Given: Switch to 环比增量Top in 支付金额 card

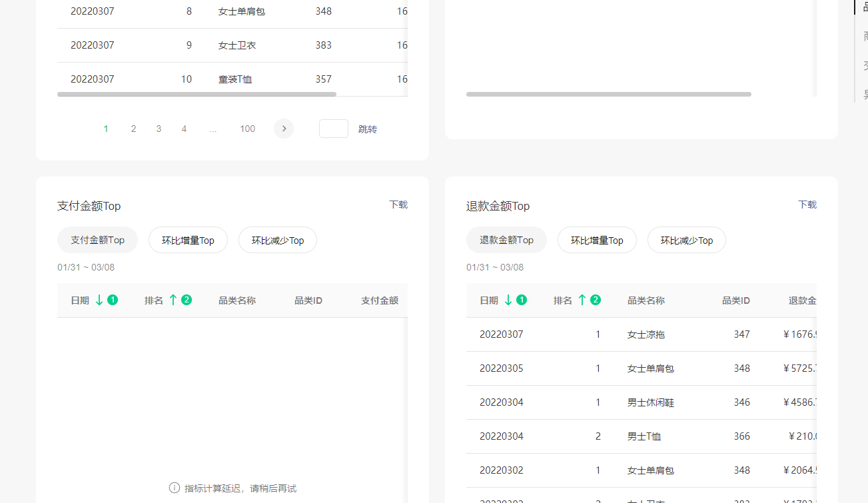Looking at the screenshot, I should pyautogui.click(x=188, y=240).
